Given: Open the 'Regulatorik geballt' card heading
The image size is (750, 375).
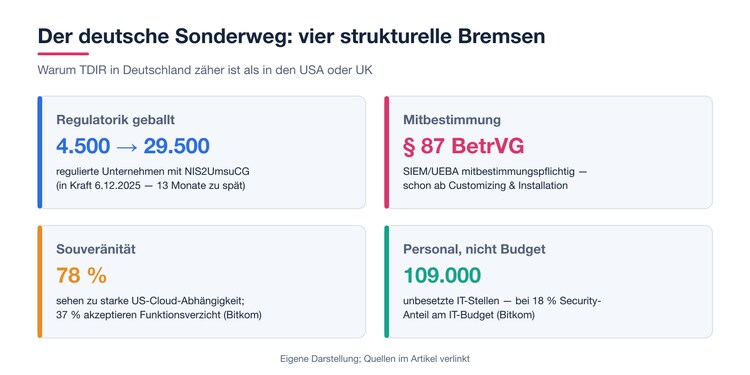Looking at the screenshot, I should pos(115,120).
